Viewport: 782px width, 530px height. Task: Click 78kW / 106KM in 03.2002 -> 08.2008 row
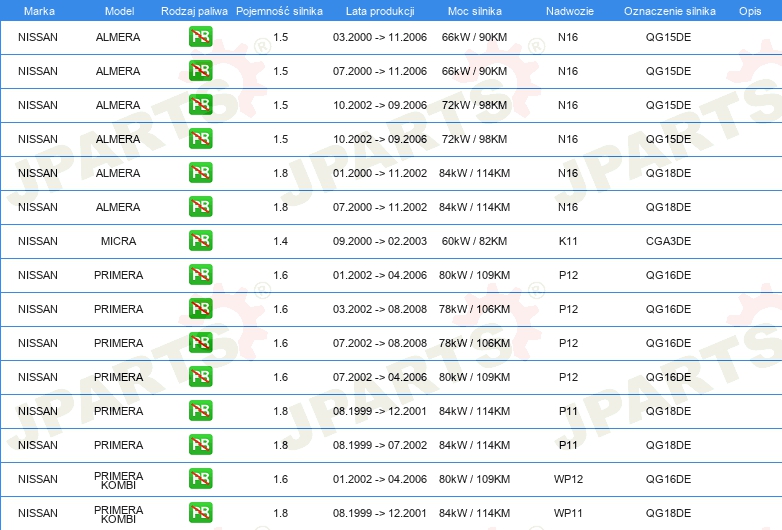tap(474, 309)
